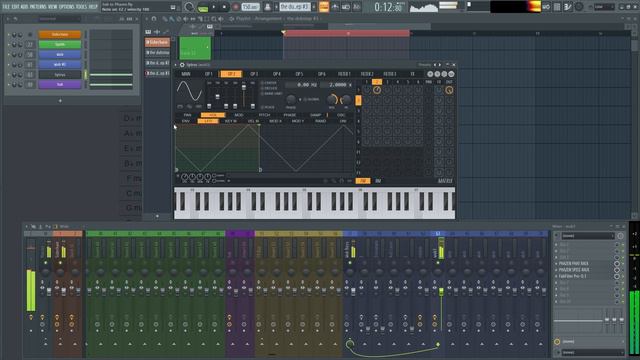Screen dimensions: 640x360
Task: Click the 0.00 Hz frequency offset field
Action: (302, 85)
